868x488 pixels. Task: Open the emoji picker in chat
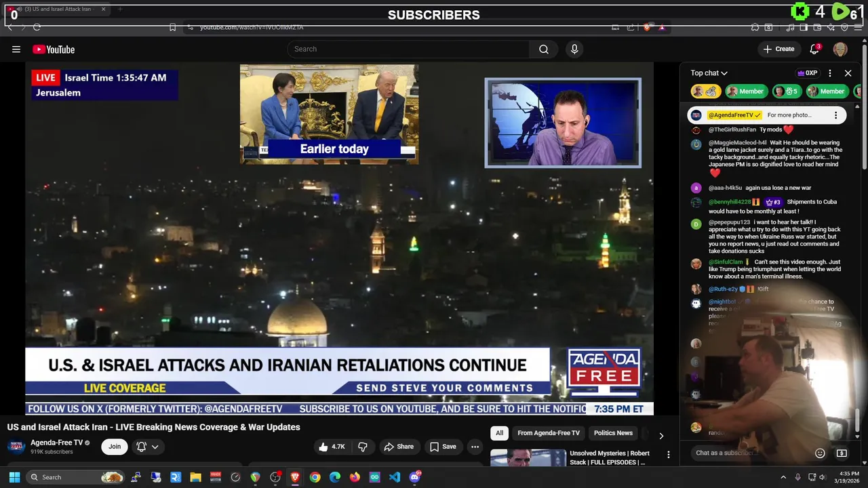point(820,453)
